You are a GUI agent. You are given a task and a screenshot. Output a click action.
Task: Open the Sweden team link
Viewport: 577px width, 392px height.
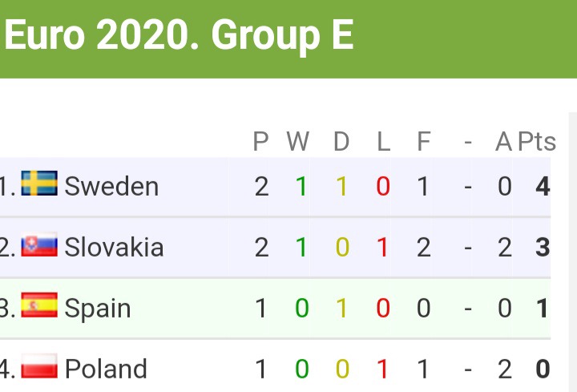click(x=111, y=186)
